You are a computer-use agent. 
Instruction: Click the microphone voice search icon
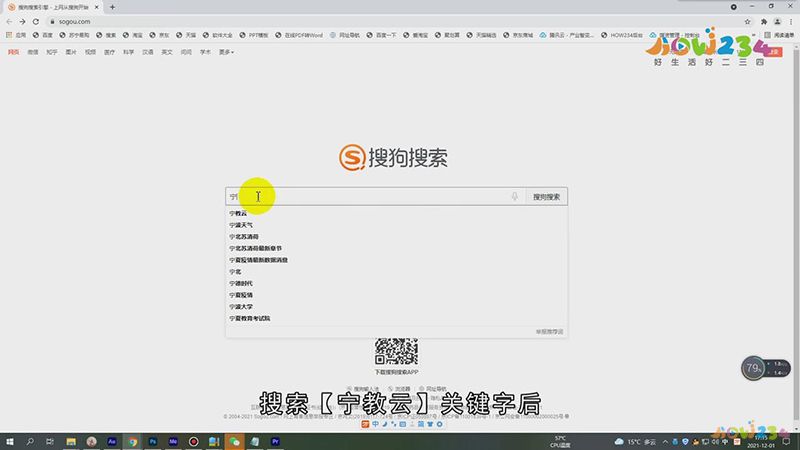[x=515, y=196]
